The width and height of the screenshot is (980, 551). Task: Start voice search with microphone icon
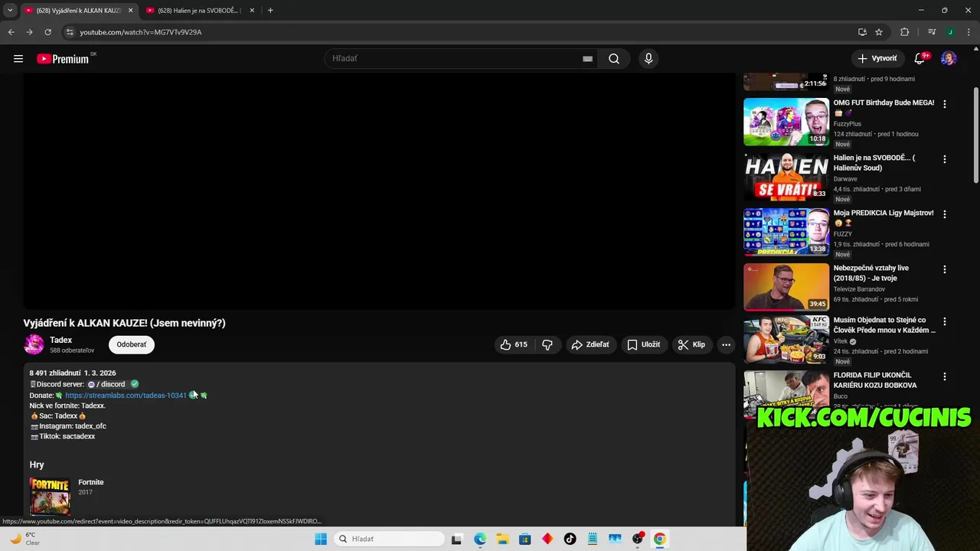click(x=648, y=58)
